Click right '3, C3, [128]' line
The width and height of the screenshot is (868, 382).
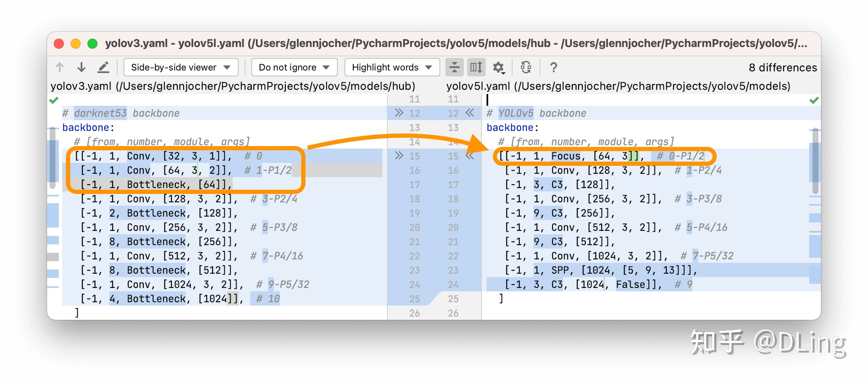click(x=560, y=185)
